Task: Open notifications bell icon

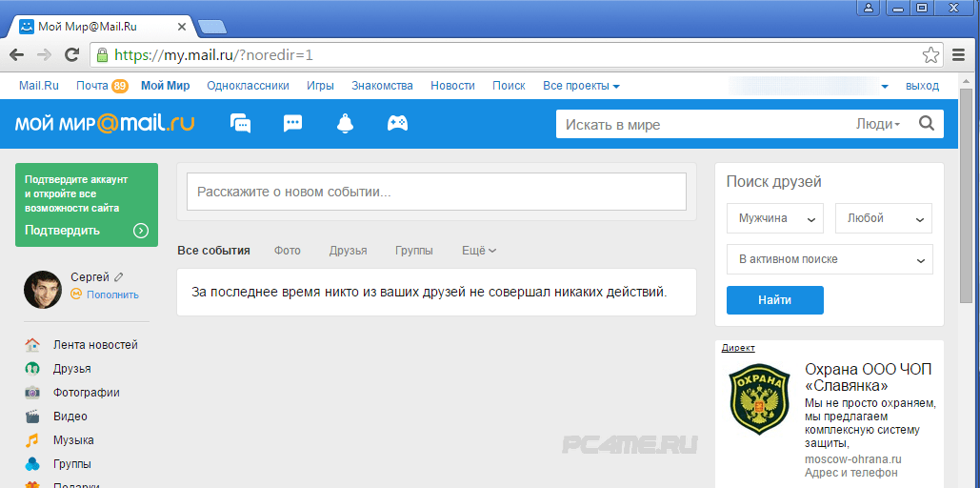Action: tap(345, 124)
